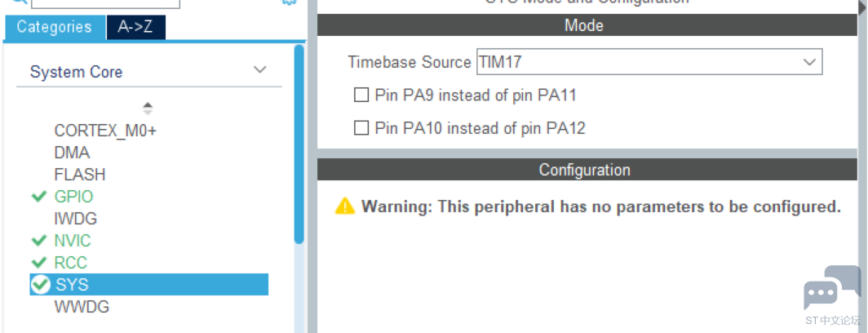Click the green checkmark beside GPIO

(x=39, y=197)
